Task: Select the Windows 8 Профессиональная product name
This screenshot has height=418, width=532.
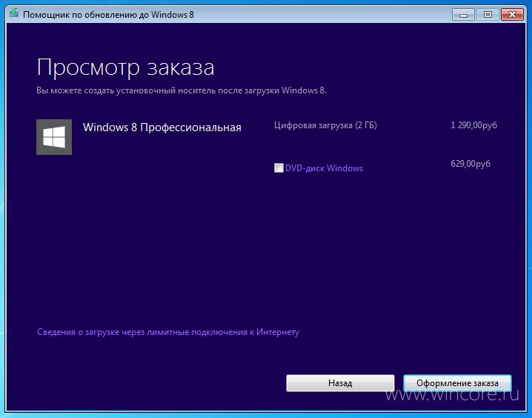Action: [162, 127]
